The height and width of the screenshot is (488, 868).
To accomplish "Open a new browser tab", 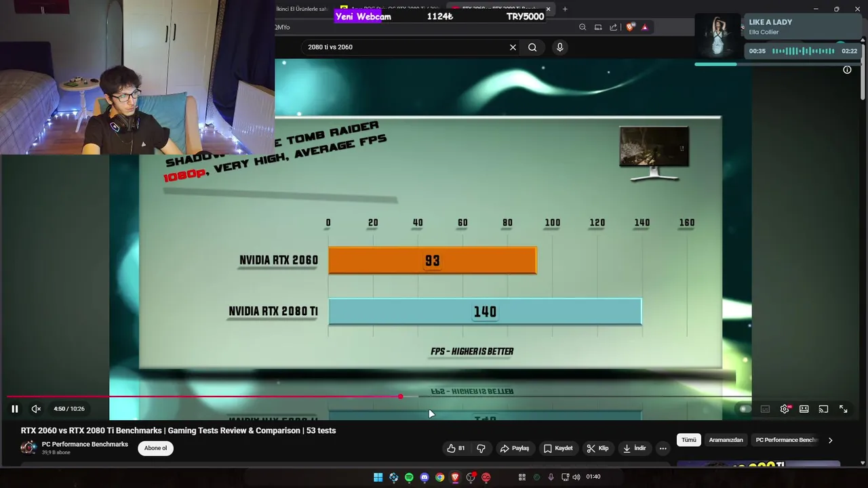I will 565,9.
